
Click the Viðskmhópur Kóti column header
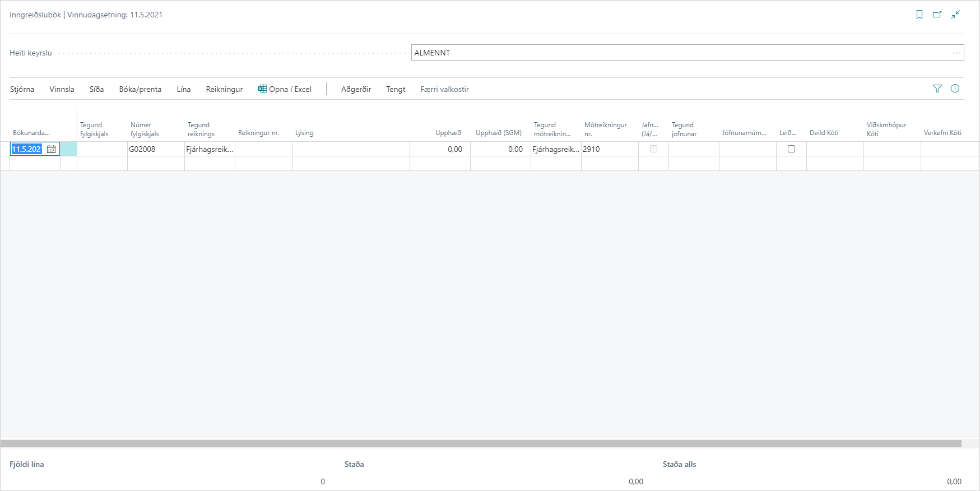point(886,129)
